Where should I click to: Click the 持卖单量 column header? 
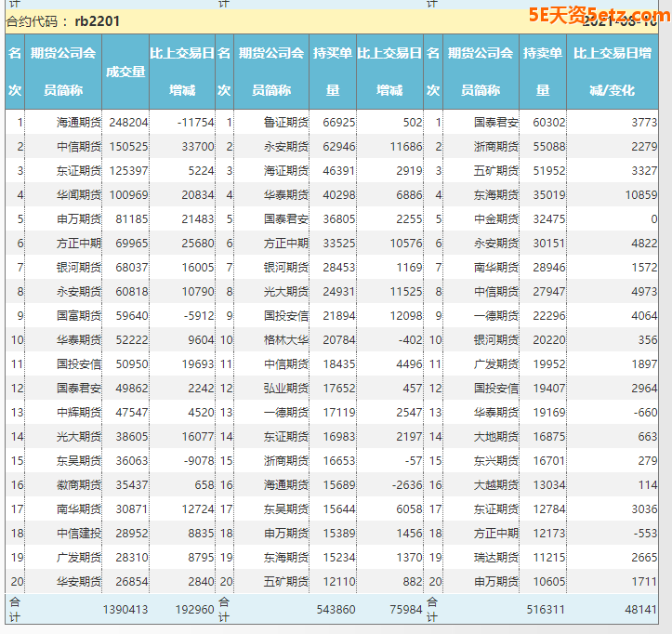click(x=542, y=72)
